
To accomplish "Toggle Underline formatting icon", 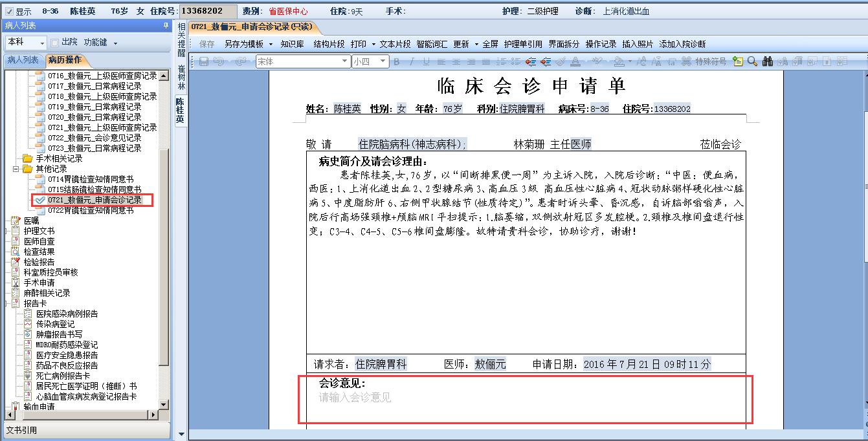I will [426, 61].
